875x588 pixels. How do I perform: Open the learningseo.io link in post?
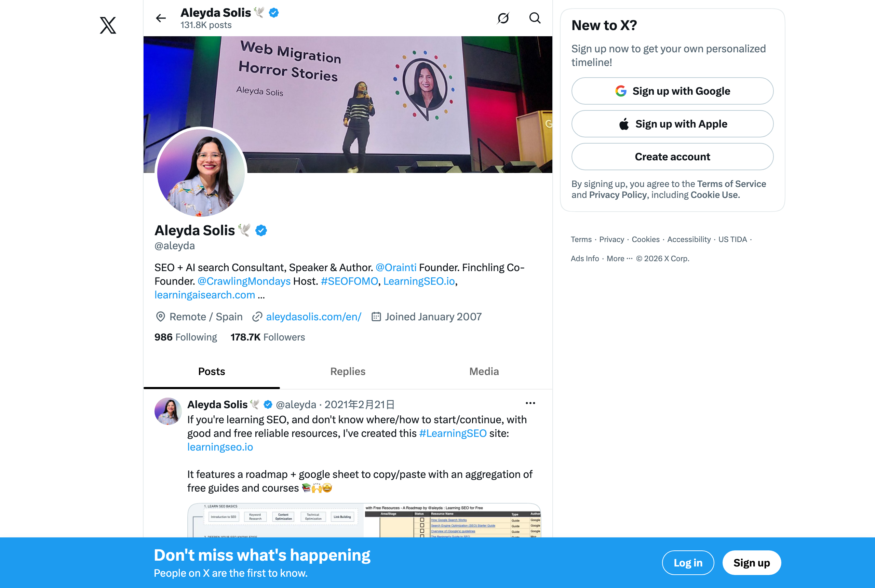220,447
